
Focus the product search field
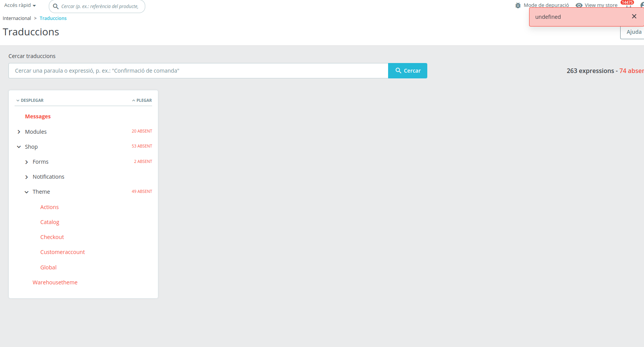click(100, 7)
